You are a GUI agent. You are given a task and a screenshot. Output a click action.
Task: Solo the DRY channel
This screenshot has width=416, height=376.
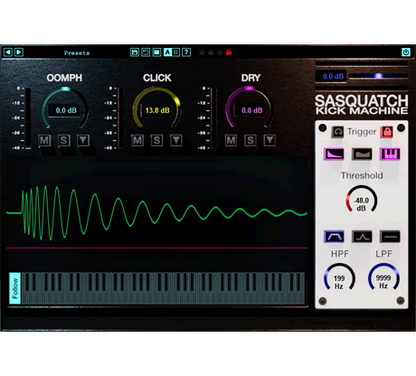250,140
